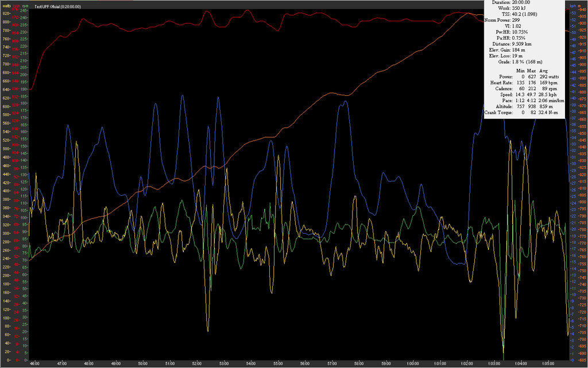Click the 1:00:00 time axis marker
Screen dimensions: 588x368
coord(413,363)
